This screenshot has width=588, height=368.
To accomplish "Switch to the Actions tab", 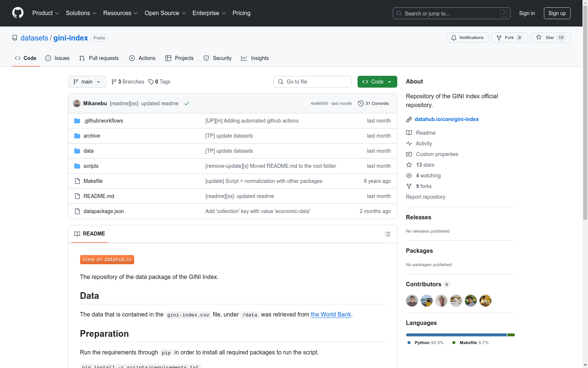I will tap(142, 58).
